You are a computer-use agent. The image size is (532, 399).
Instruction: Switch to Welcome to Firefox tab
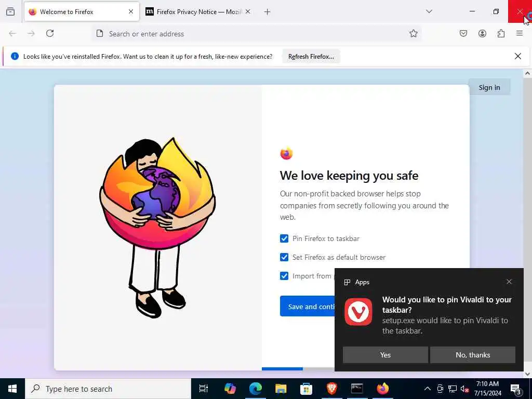pos(82,11)
